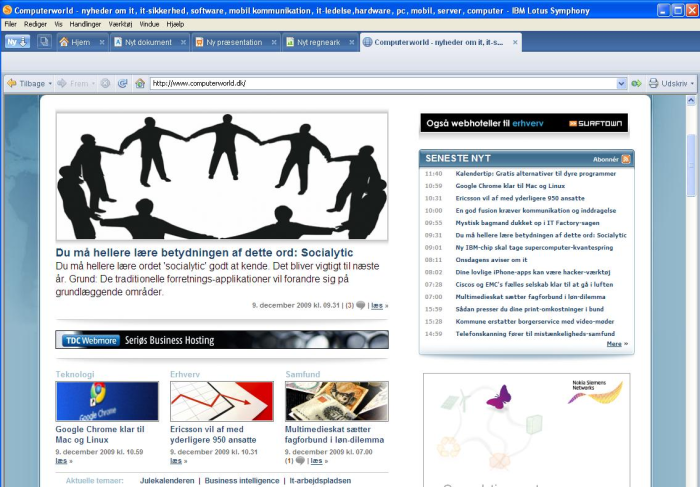Switch to the Nyt regneark tab
This screenshot has width=700, height=487.
318,42
